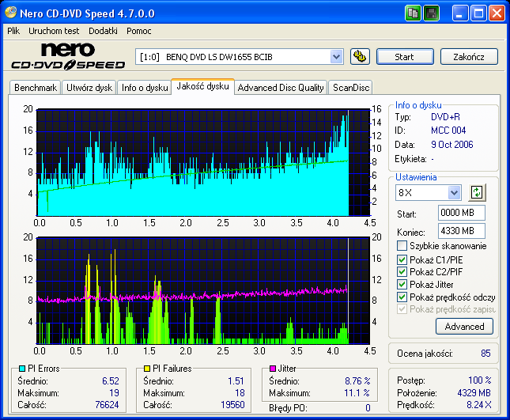Viewport: 510px width, 420px height.
Task: Click the save screenshot floppy icon
Action: pyautogui.click(x=432, y=13)
